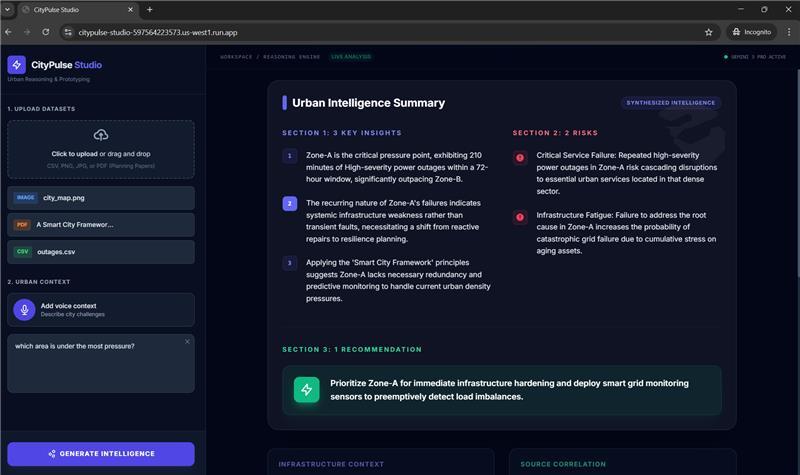Click the cloud upload icon
The height and width of the screenshot is (475, 800).
click(101, 135)
